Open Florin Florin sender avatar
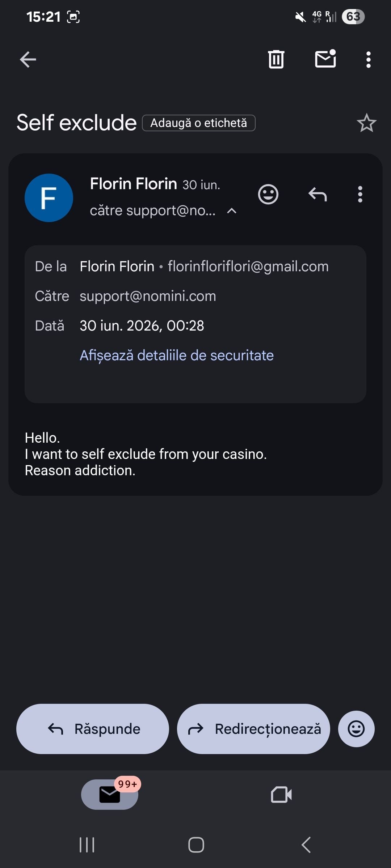 coord(49,198)
